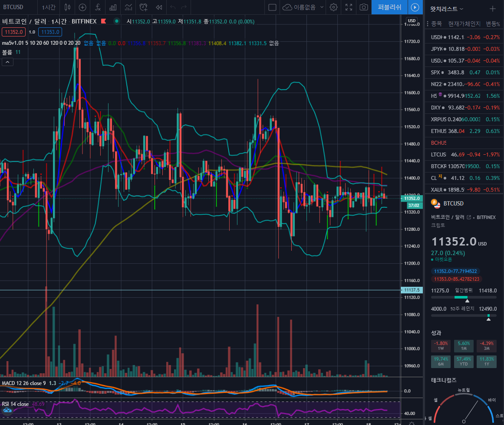The width and height of the screenshot is (504, 425).
Task: Select the XAU gold watchlist row
Action: pyautogui.click(x=464, y=189)
